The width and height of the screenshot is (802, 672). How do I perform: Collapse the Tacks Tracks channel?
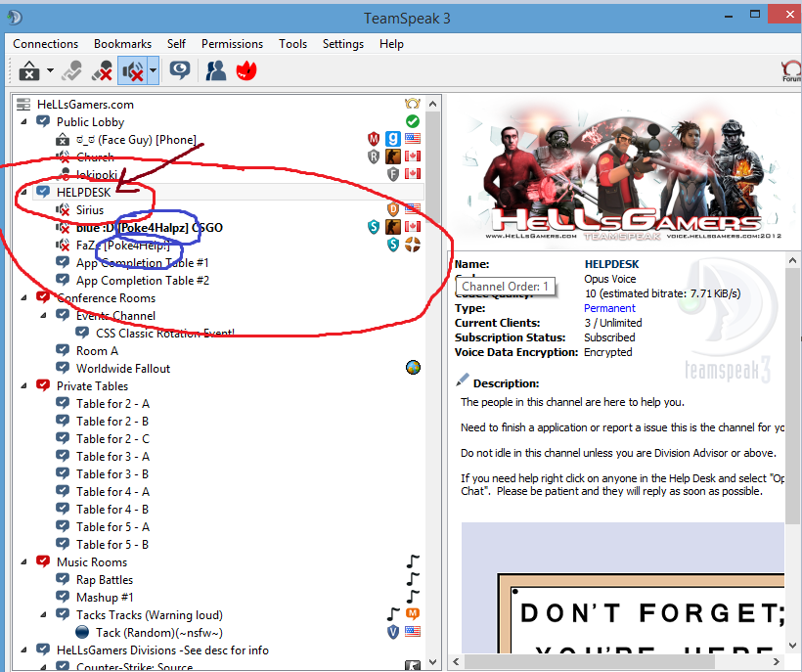43,615
